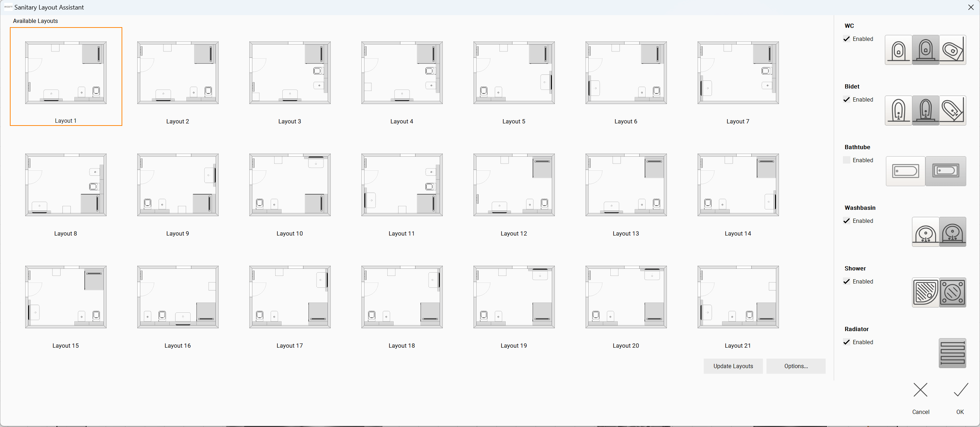Viewport: 980px width, 427px height.
Task: Select the Layout 13 thumbnail
Action: (x=626, y=185)
